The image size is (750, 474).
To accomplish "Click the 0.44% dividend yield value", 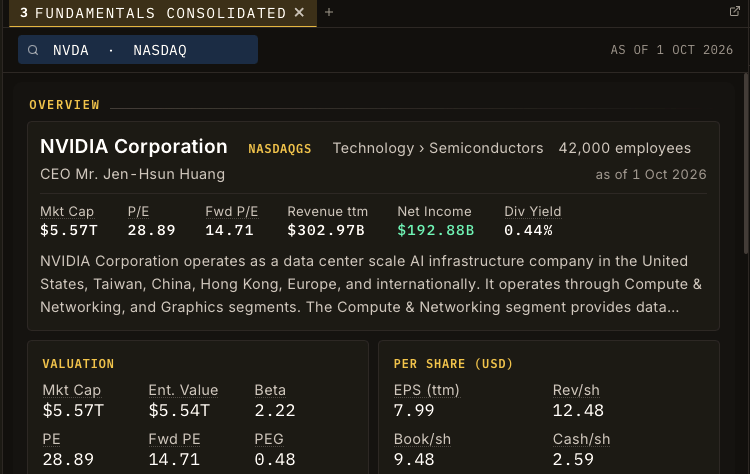I will (529, 231).
